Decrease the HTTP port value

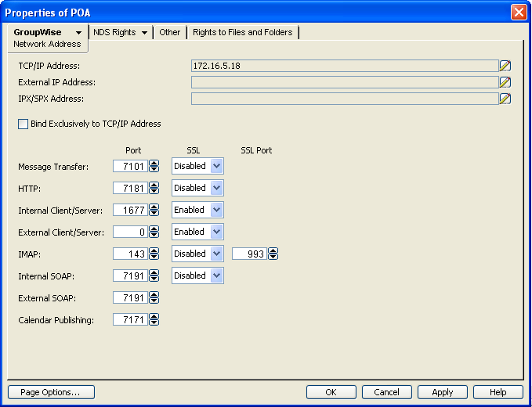(x=154, y=191)
